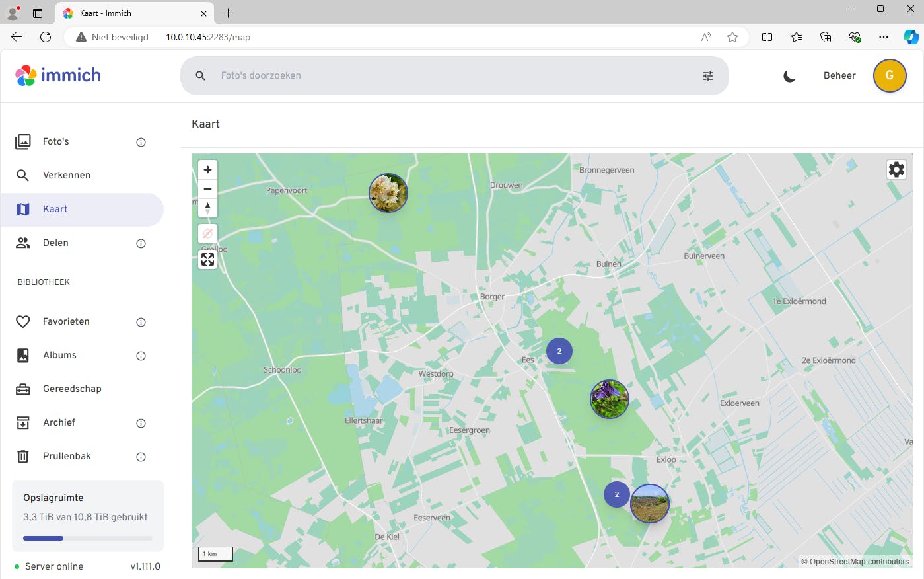Open Delen in the sidebar

click(83, 243)
